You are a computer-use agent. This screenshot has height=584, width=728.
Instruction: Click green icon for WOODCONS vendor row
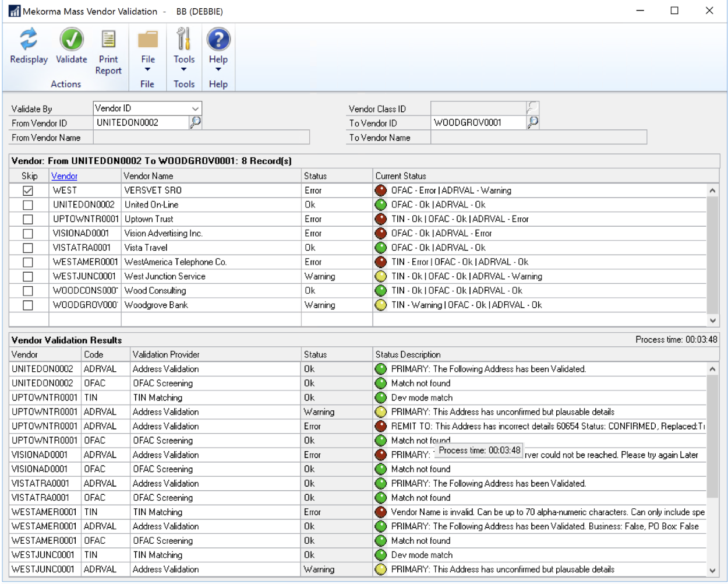click(381, 290)
